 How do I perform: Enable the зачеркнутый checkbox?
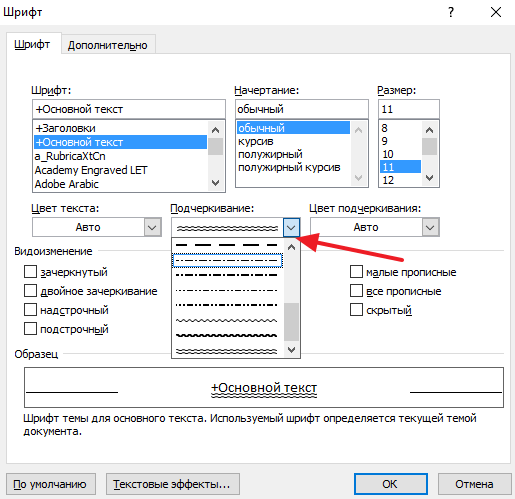(30, 272)
